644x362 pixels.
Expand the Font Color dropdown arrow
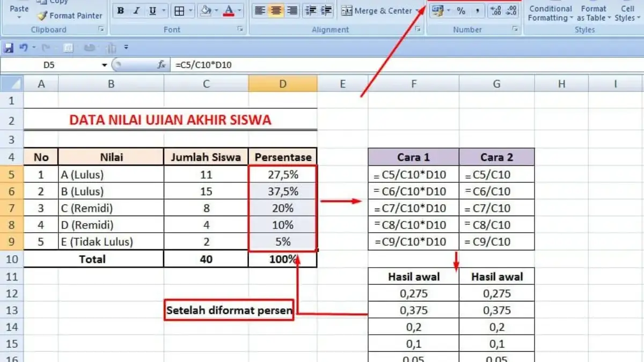click(240, 11)
